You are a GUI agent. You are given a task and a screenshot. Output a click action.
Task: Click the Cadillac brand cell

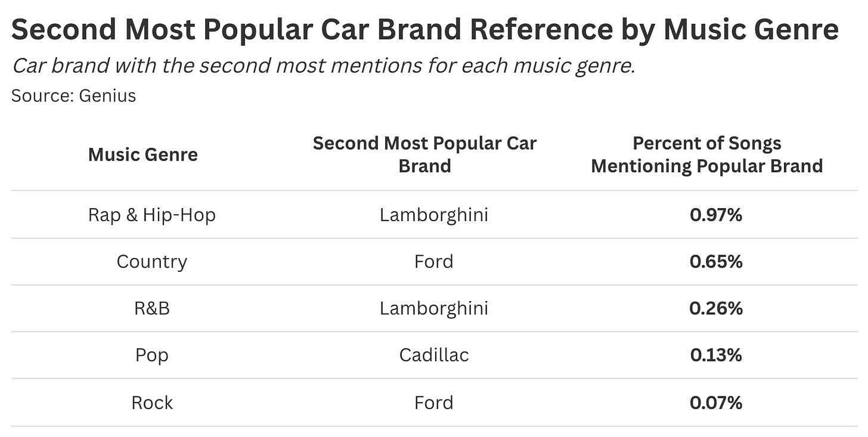tap(434, 355)
